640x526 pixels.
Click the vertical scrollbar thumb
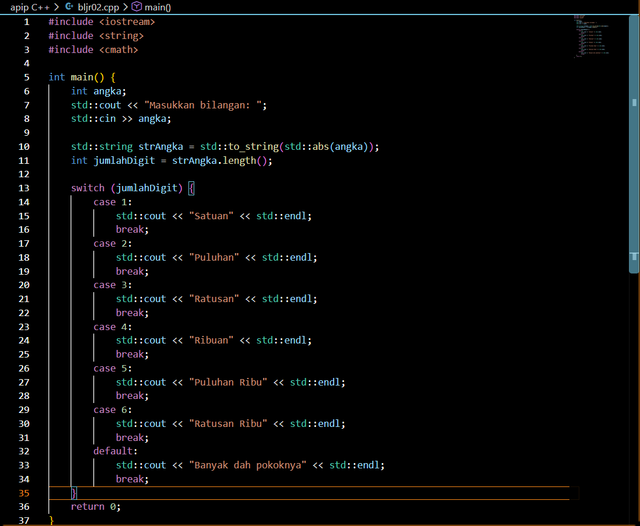[634, 144]
